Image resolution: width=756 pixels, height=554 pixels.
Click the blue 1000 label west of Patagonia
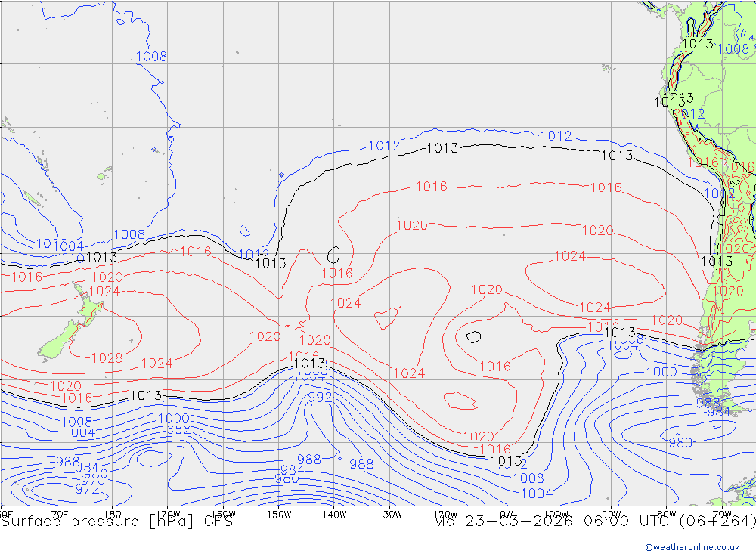click(x=661, y=372)
